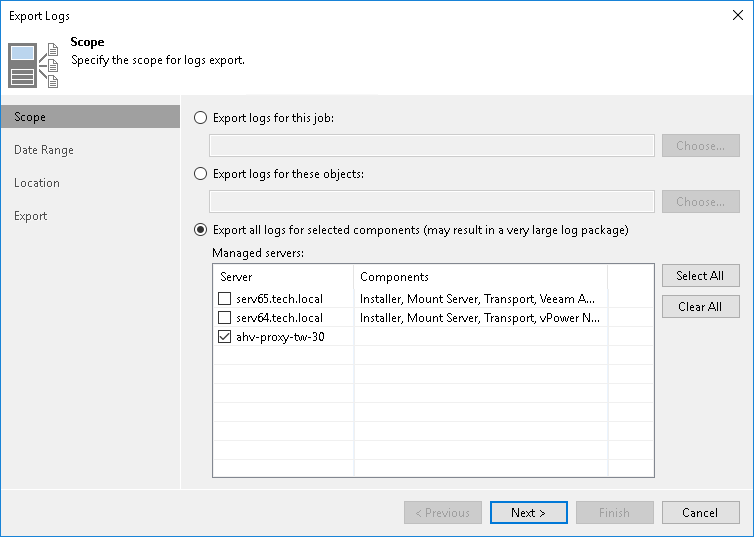Select "Export logs for these objects" option
Image resolution: width=754 pixels, height=537 pixels.
[x=201, y=174]
